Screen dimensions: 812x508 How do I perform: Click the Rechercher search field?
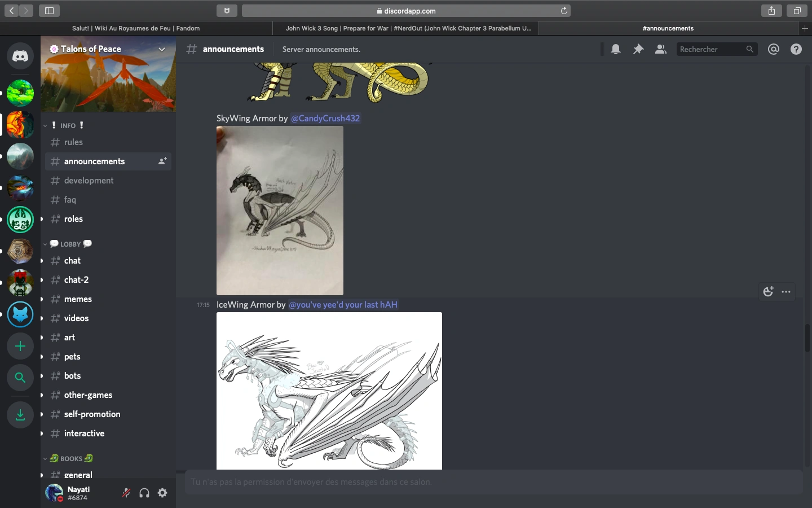[710, 50]
